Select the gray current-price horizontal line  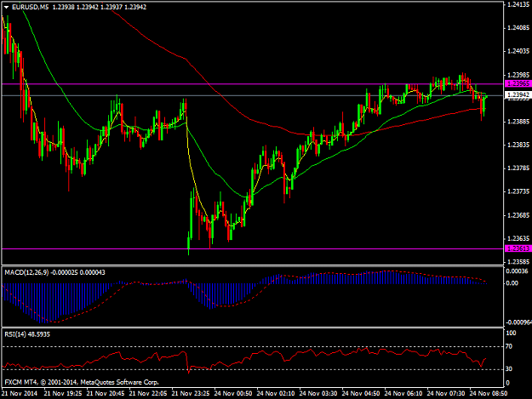(253, 95)
